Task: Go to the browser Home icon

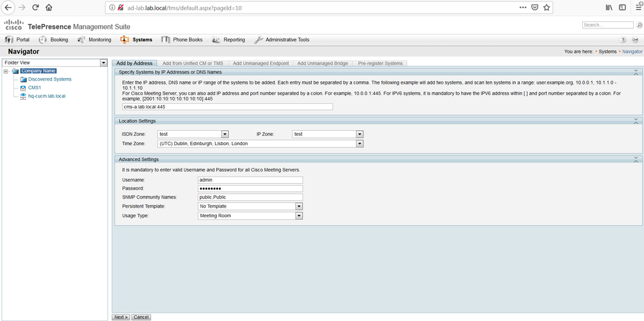Action: click(49, 7)
